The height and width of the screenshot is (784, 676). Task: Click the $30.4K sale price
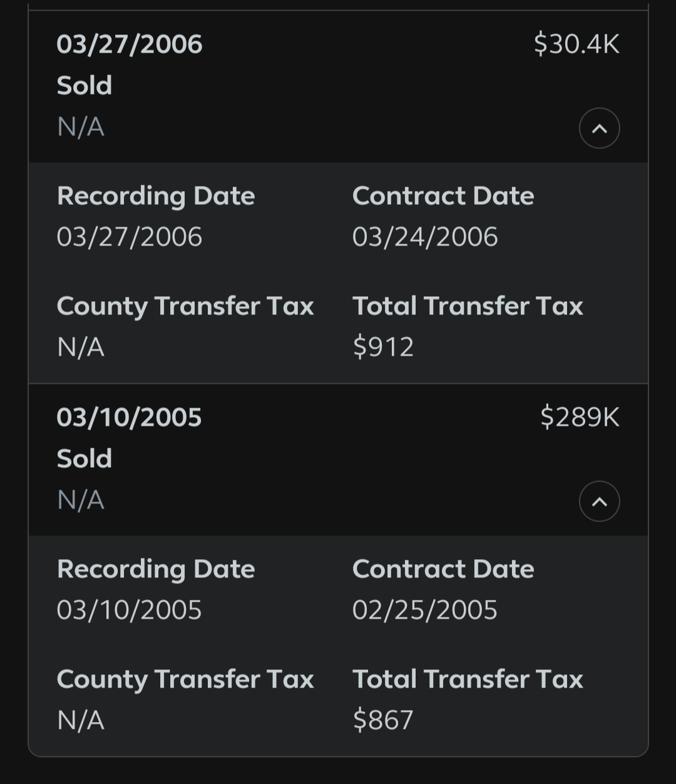(576, 44)
